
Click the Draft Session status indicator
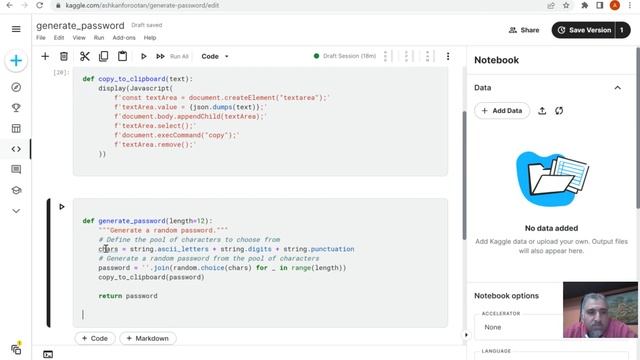click(345, 56)
